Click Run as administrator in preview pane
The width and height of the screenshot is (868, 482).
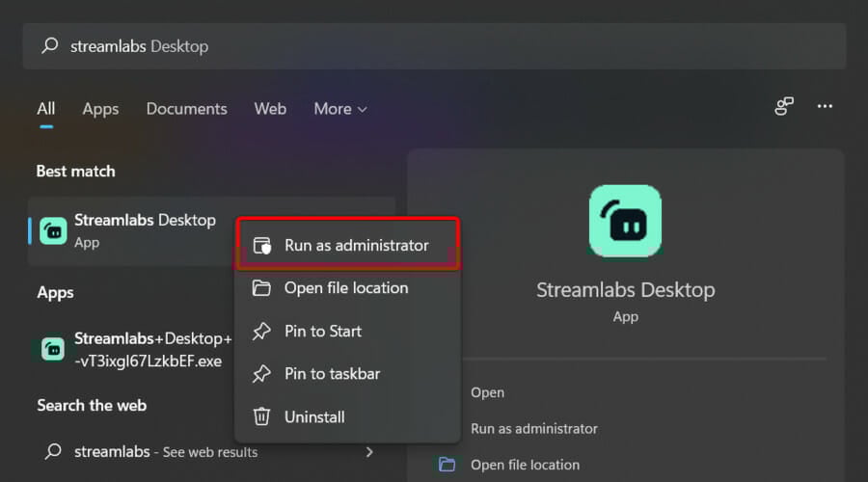pyautogui.click(x=534, y=428)
